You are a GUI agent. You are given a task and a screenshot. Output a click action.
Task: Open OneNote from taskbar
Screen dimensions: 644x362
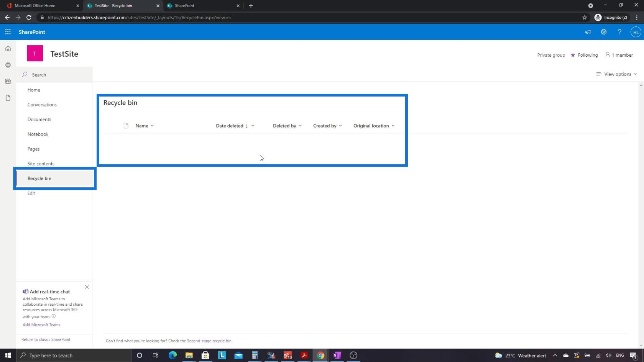tap(337, 355)
